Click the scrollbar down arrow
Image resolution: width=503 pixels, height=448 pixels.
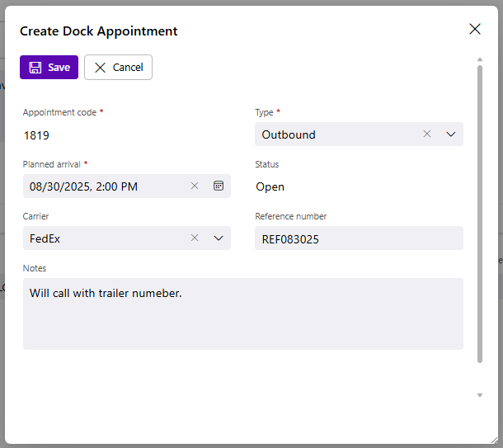(x=480, y=395)
